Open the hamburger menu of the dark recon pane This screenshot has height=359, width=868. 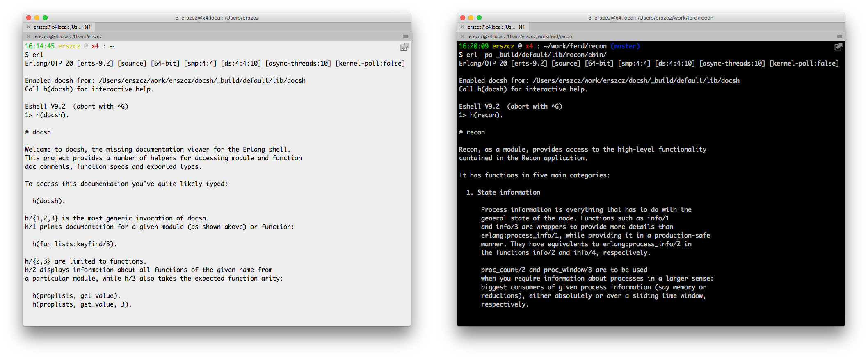click(840, 36)
